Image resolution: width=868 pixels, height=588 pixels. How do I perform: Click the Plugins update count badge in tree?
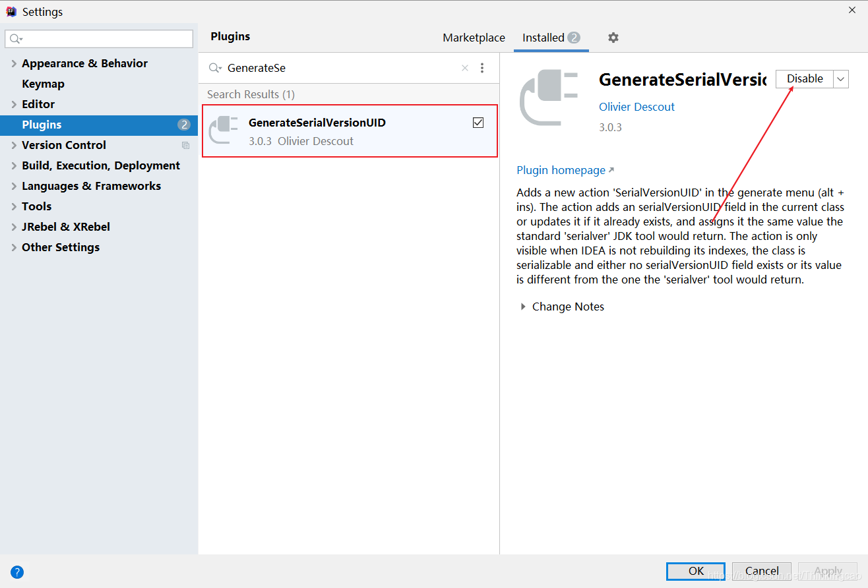(183, 125)
